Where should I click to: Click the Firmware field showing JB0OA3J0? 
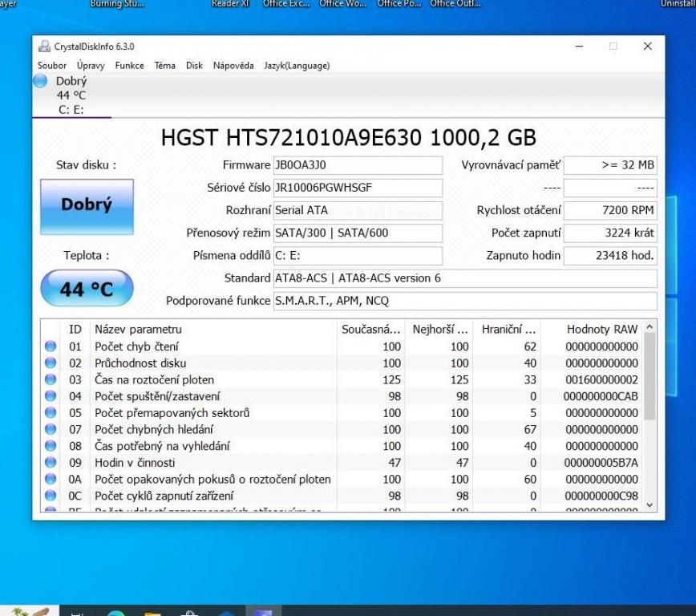click(358, 165)
